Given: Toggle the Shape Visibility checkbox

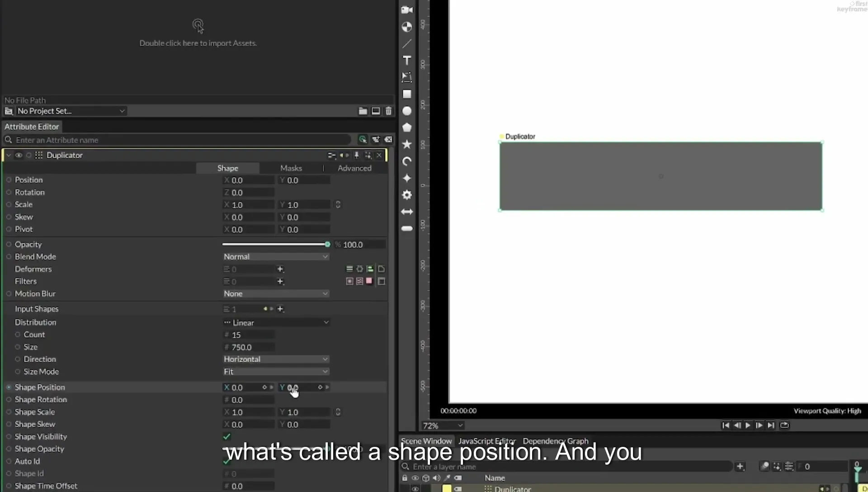Looking at the screenshot, I should click(227, 436).
